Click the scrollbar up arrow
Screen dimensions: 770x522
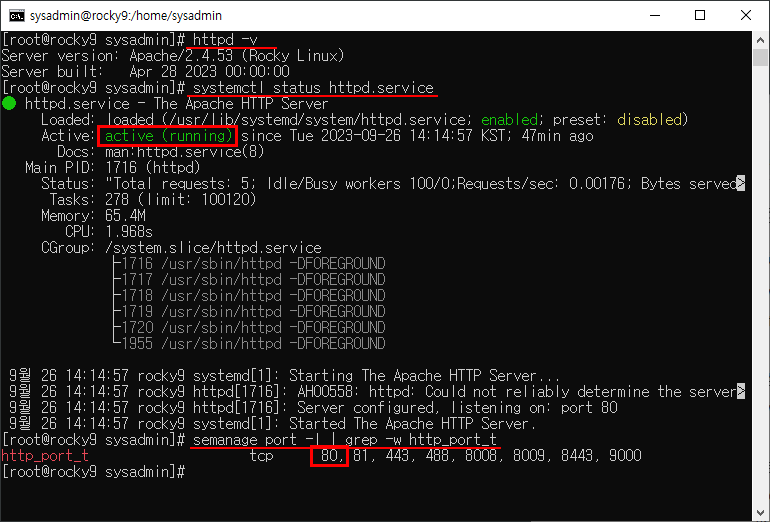(x=760, y=40)
